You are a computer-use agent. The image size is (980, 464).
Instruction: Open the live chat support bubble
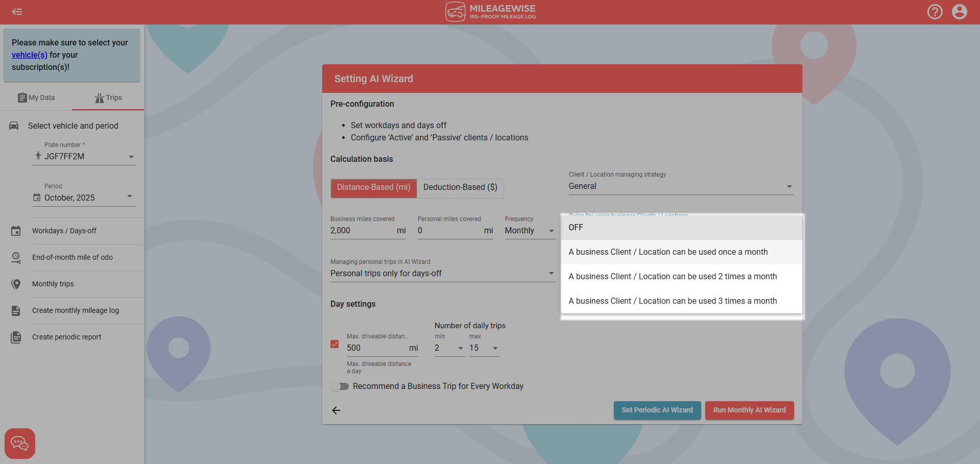tap(20, 443)
